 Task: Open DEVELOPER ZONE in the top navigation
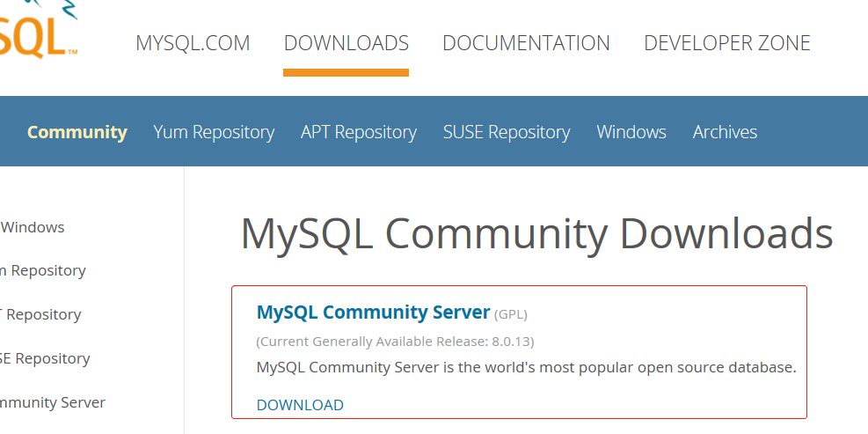(726, 43)
